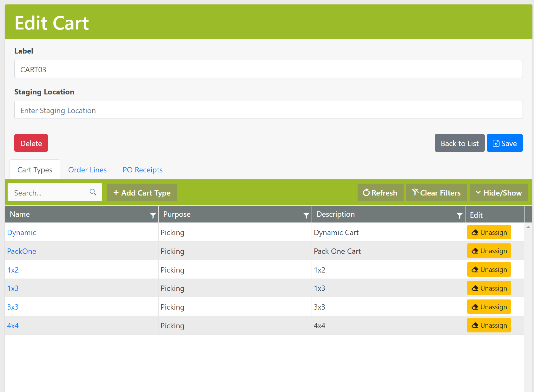Click the Description column header
534x392 pixels.
click(388, 214)
